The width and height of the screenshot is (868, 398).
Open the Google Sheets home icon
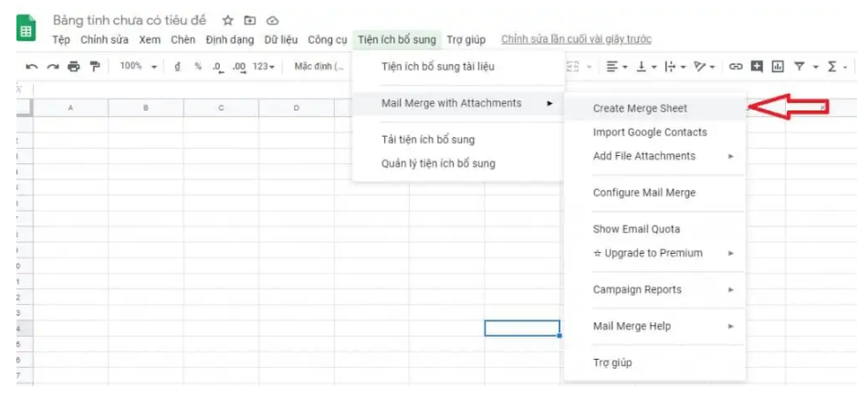point(26,29)
